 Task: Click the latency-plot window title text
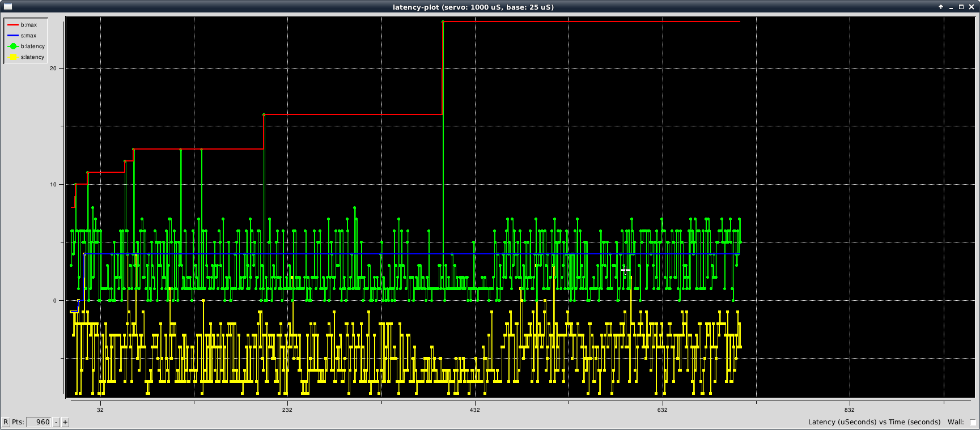(x=473, y=7)
